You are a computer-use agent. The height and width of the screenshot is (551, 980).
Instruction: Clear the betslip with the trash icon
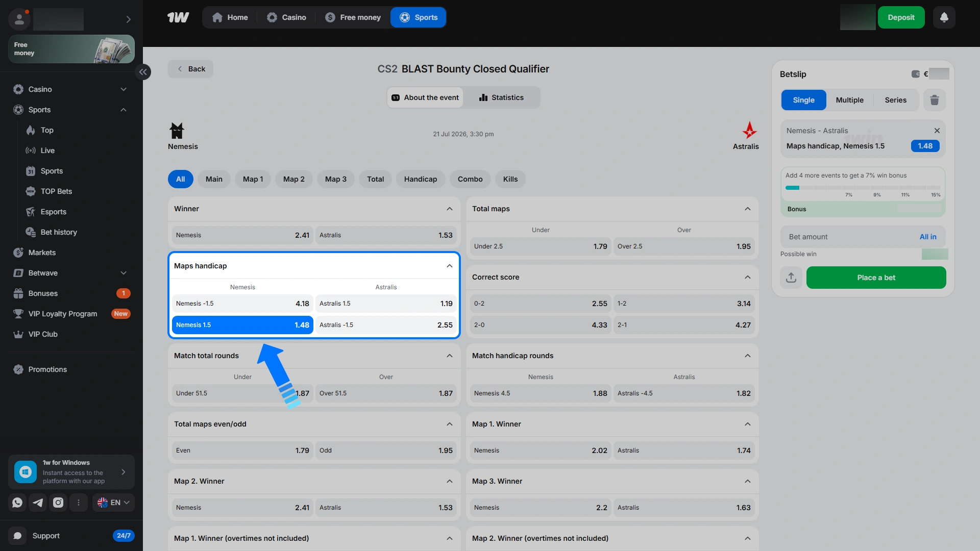pyautogui.click(x=934, y=100)
